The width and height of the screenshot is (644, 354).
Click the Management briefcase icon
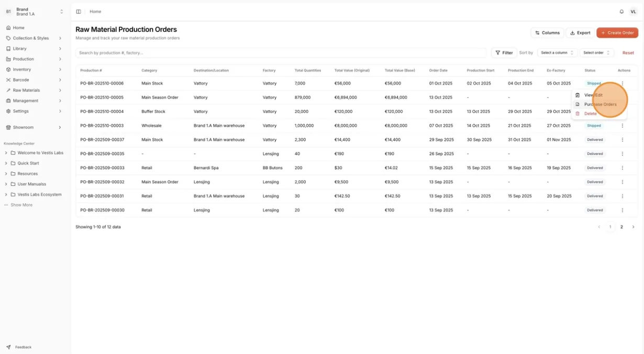[8, 101]
